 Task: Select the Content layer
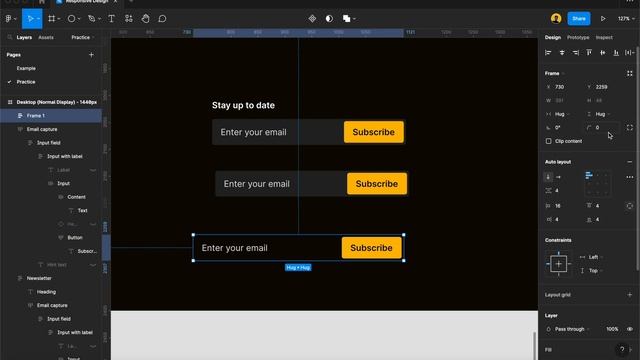tap(76, 197)
